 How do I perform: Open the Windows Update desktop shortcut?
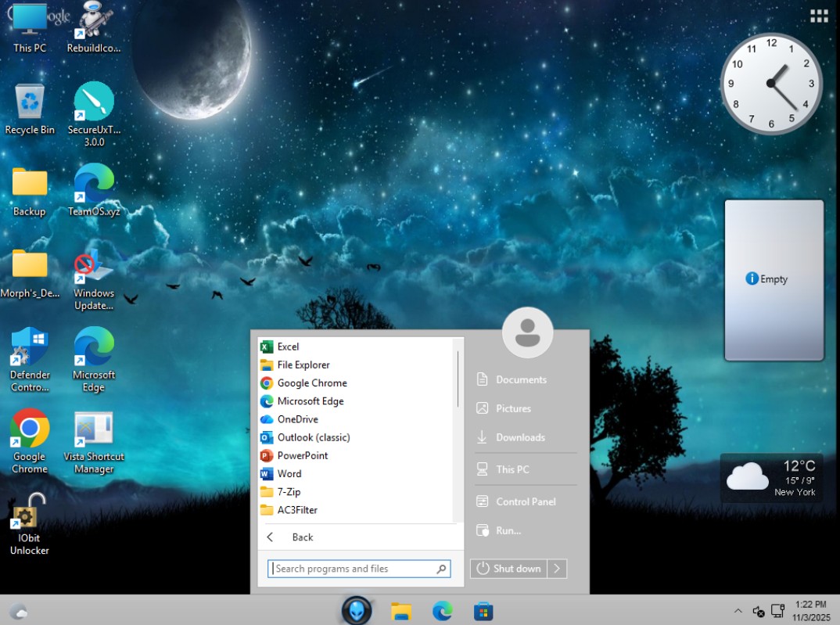coord(94,268)
